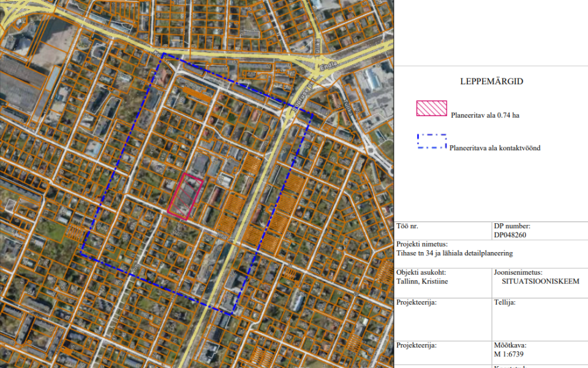Click the 'DP number:' label
The width and height of the screenshot is (588, 368).
(508, 226)
